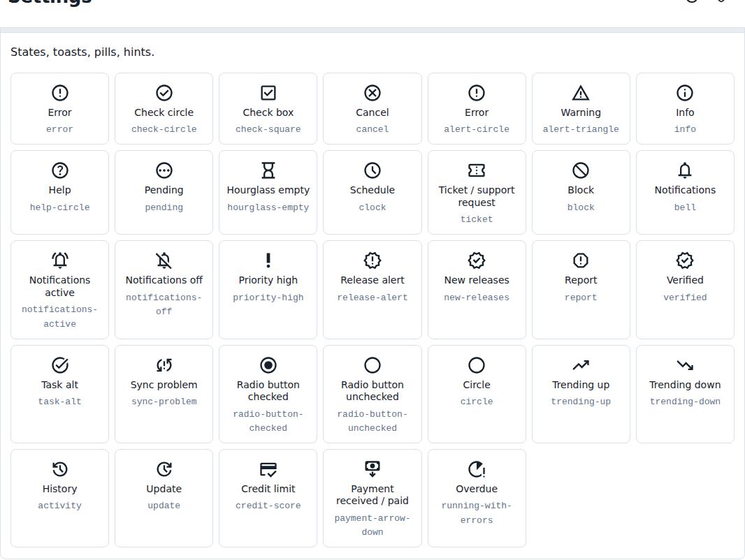745x560 pixels.
Task: Click the 'States, toasts, pills, hints.' description
Action: (x=82, y=52)
